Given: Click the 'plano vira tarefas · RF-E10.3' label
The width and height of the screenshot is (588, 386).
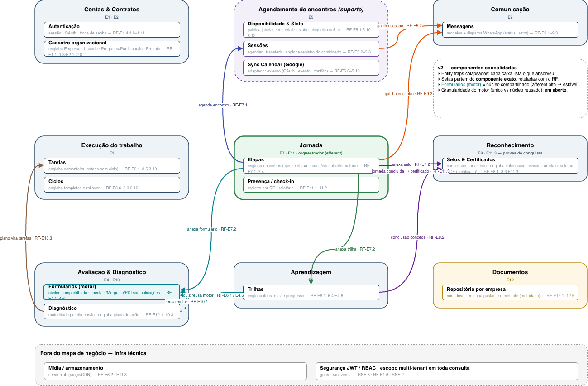Looking at the screenshot, I should click(26, 238).
